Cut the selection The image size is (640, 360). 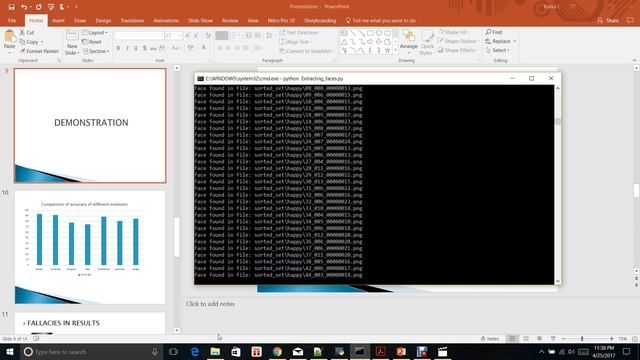[27, 32]
